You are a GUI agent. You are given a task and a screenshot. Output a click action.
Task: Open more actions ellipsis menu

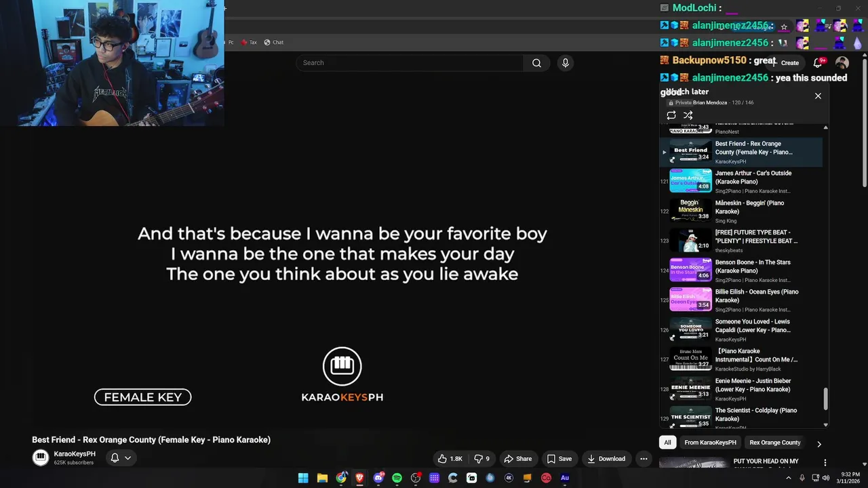pos(644,459)
